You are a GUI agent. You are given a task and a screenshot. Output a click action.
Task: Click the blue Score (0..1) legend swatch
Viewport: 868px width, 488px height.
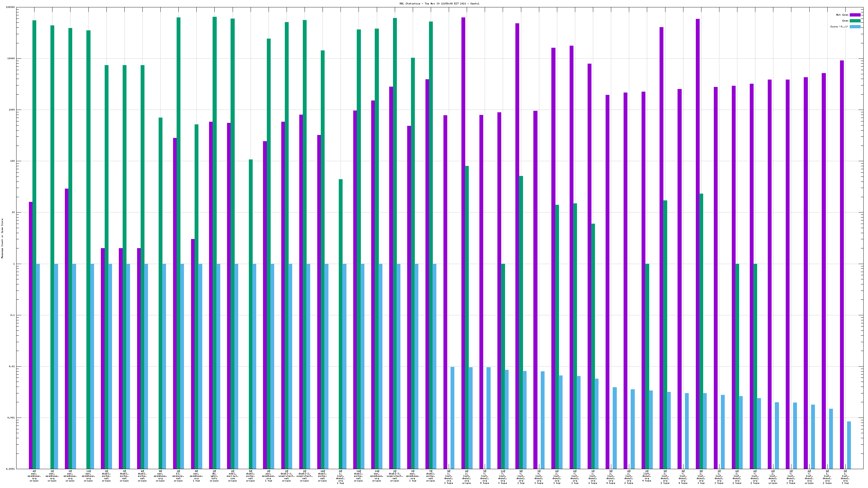point(855,27)
